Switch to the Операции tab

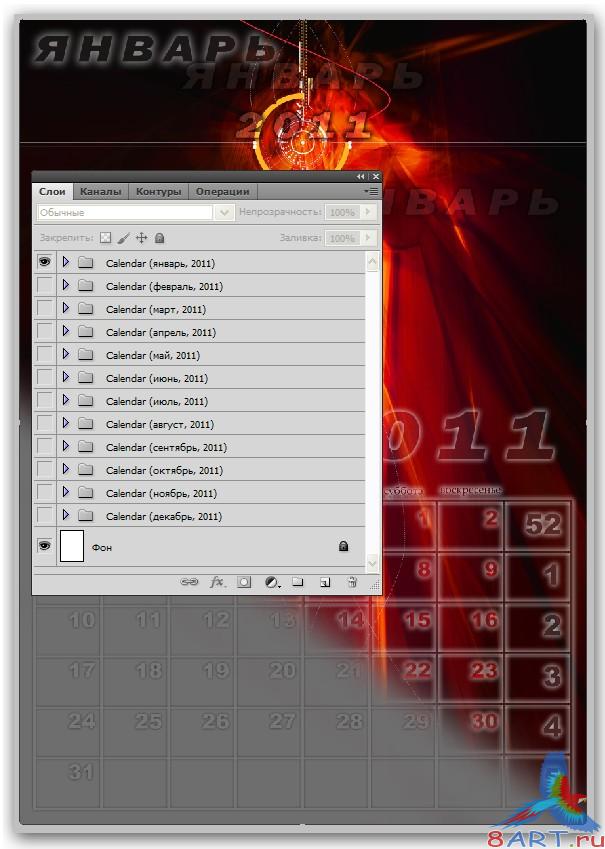click(222, 191)
